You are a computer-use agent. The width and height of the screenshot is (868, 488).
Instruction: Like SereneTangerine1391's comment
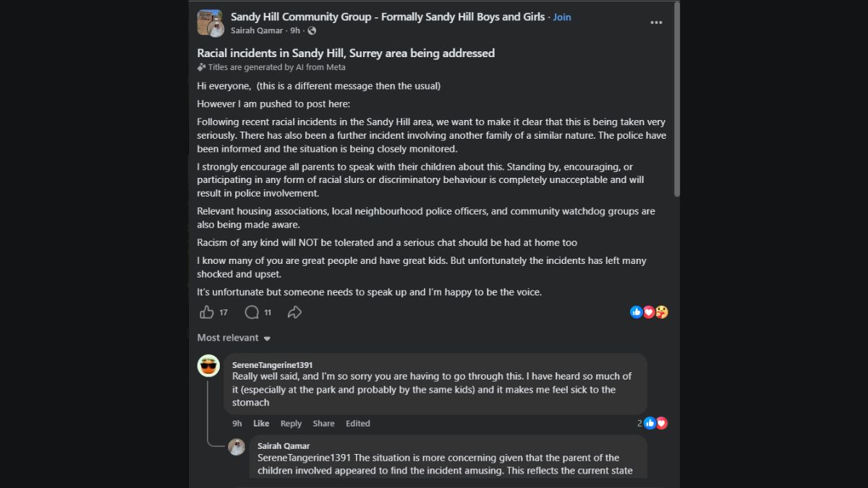[x=261, y=424]
